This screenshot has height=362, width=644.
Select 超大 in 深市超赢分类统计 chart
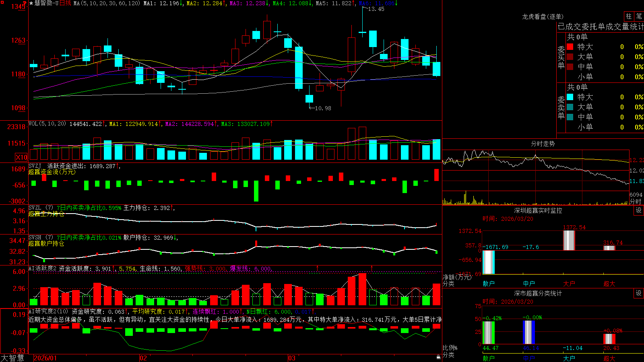(x=609, y=358)
